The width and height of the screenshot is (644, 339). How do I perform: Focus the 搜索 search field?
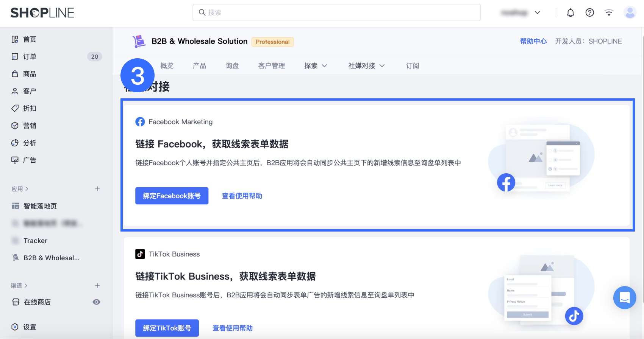pyautogui.click(x=336, y=12)
